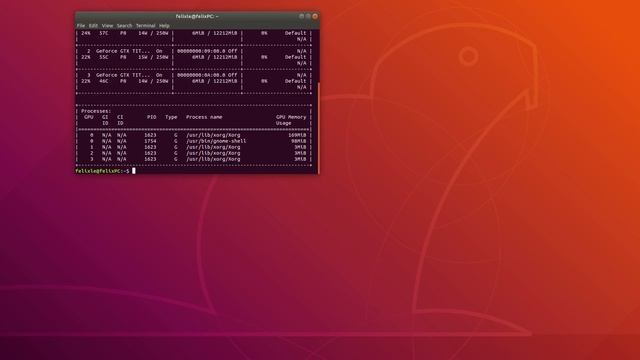Open the Search menu in terminal
Image resolution: width=640 pixels, height=360 pixels.
tap(124, 25)
